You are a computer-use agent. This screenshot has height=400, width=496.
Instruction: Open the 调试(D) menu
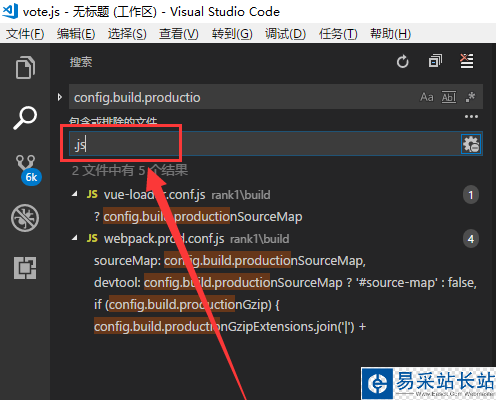285,34
